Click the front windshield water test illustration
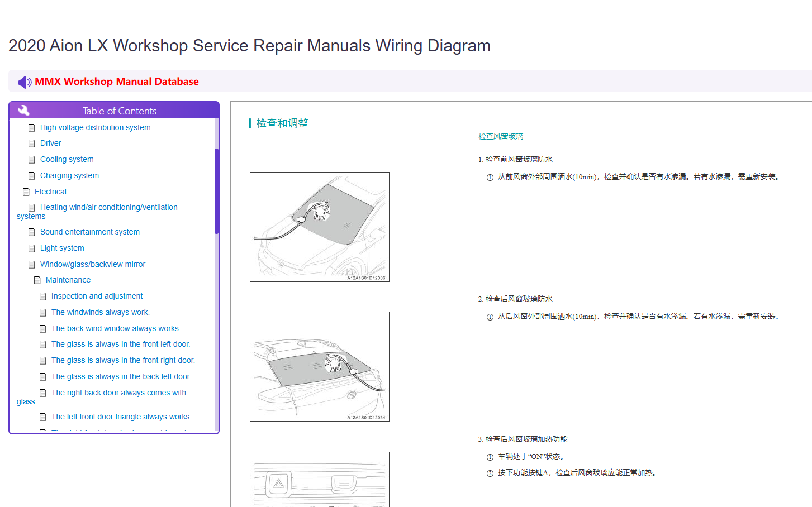812x507 pixels. 320,227
